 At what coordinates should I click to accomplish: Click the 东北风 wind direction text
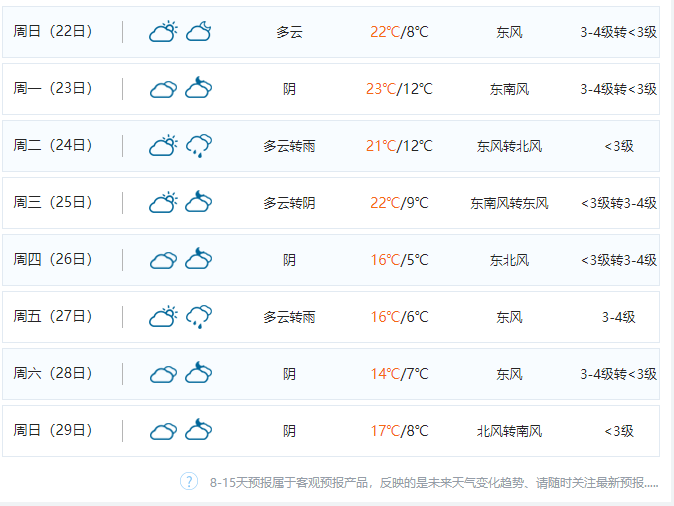click(509, 260)
